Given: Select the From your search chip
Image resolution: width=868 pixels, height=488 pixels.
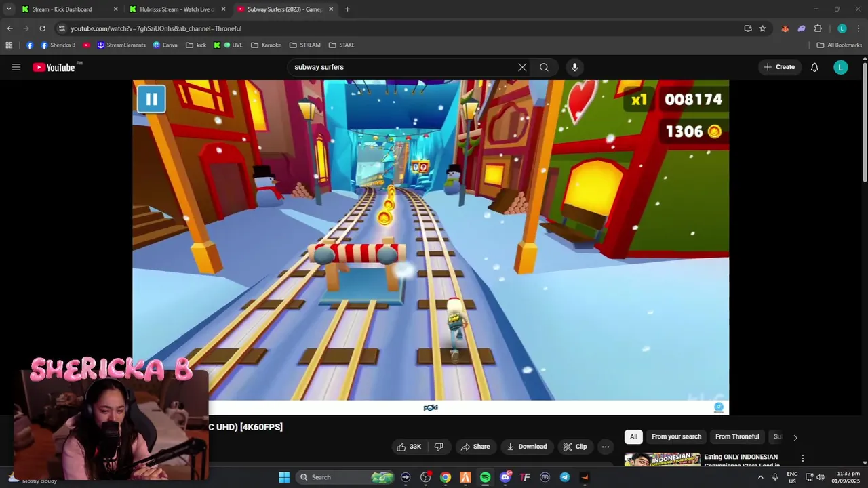Looking at the screenshot, I should coord(676,436).
